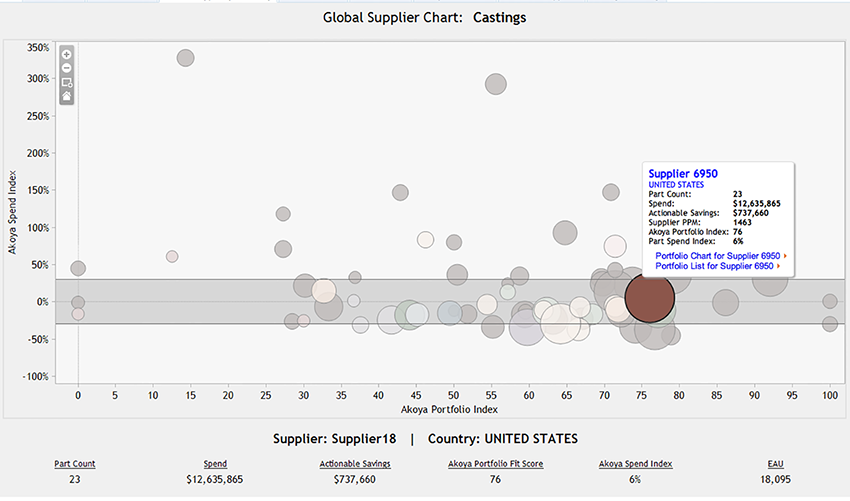
Task: Select the bubble near 27 at 120%
Action: pyautogui.click(x=283, y=214)
